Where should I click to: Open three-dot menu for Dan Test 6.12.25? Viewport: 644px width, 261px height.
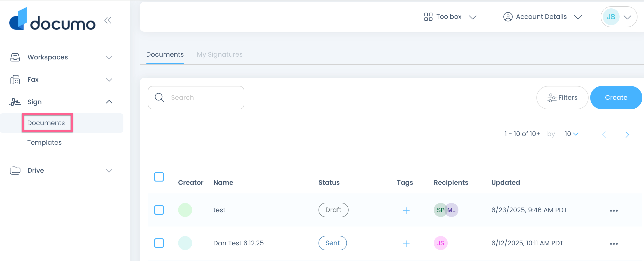tap(613, 244)
